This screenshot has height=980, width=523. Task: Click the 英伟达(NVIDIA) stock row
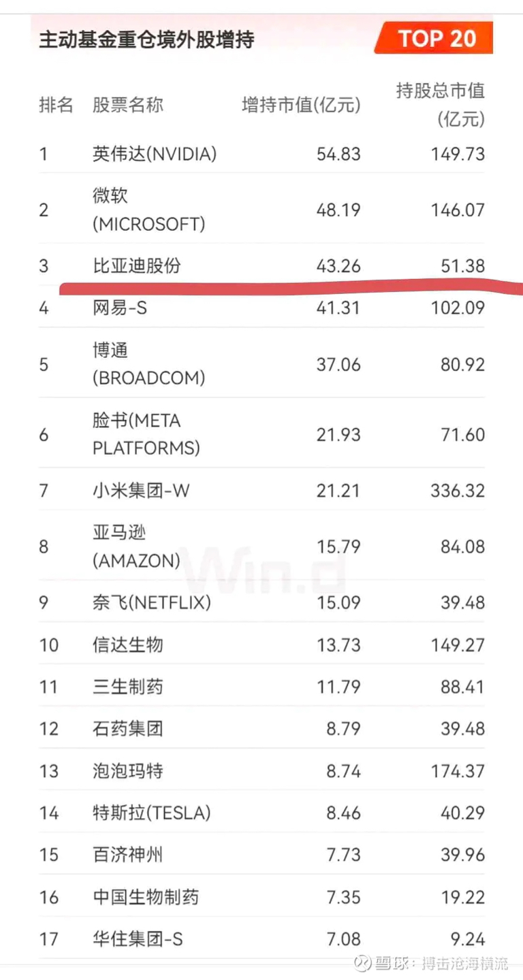262,154
